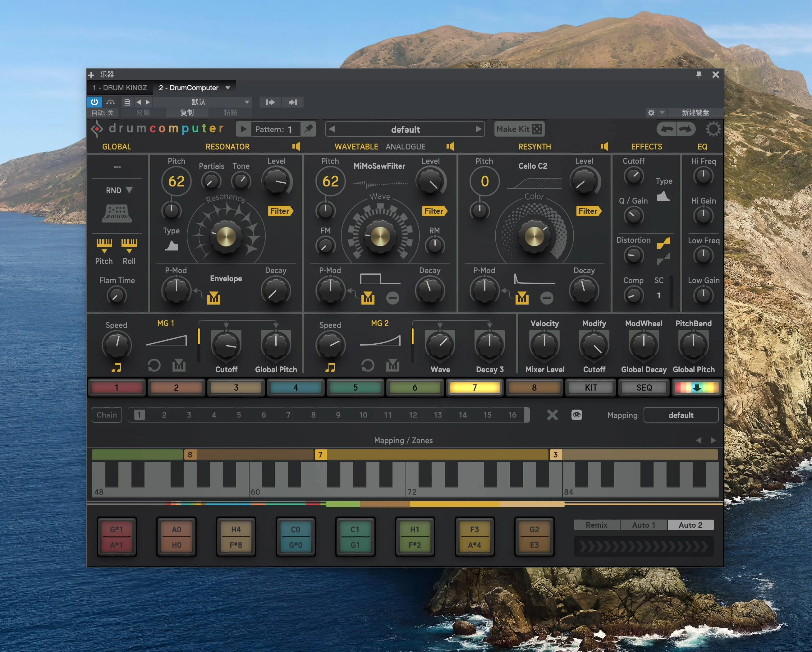The height and width of the screenshot is (652, 812).
Task: Select chain step 8
Action: (x=313, y=415)
